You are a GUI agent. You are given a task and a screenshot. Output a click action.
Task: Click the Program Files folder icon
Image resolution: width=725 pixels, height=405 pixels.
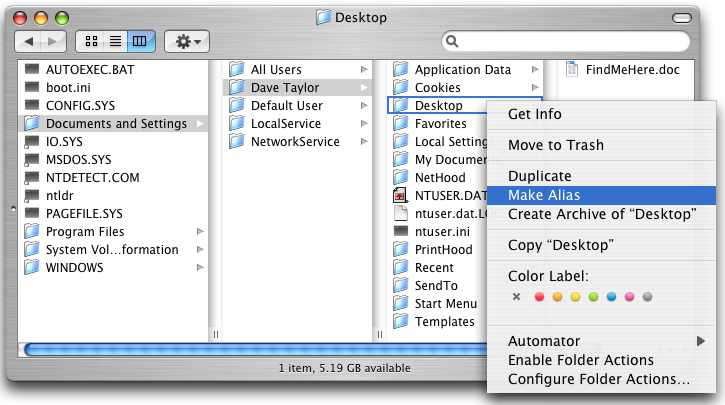(32, 231)
